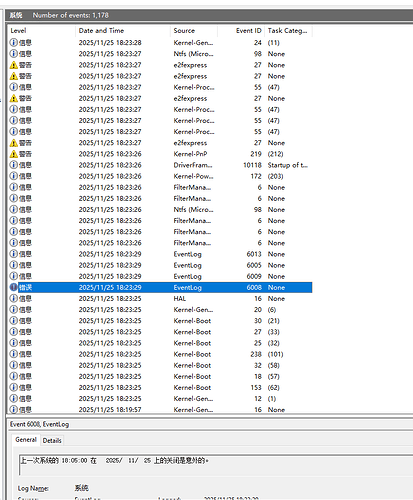
Task: Open the Details tab
Action: point(52,440)
